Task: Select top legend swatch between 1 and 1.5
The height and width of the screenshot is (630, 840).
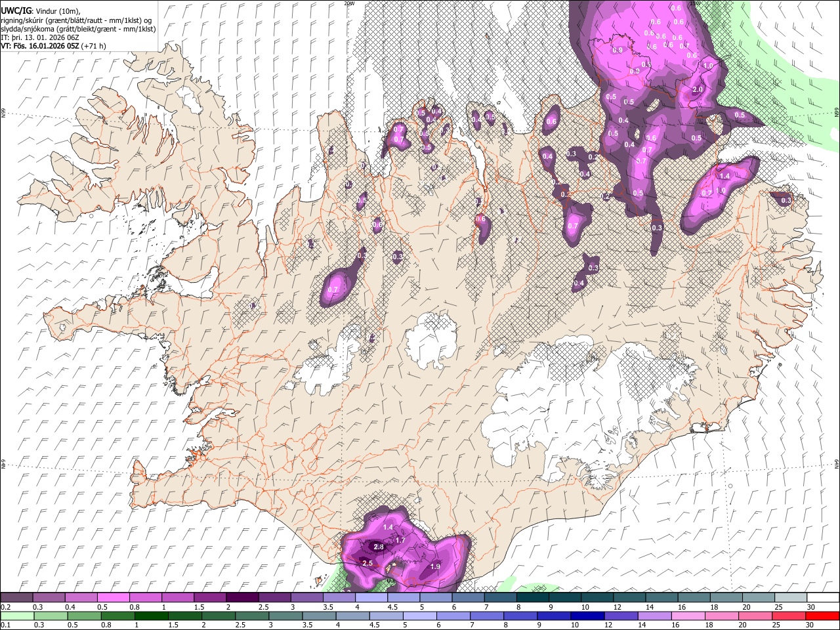Action: tap(178, 598)
